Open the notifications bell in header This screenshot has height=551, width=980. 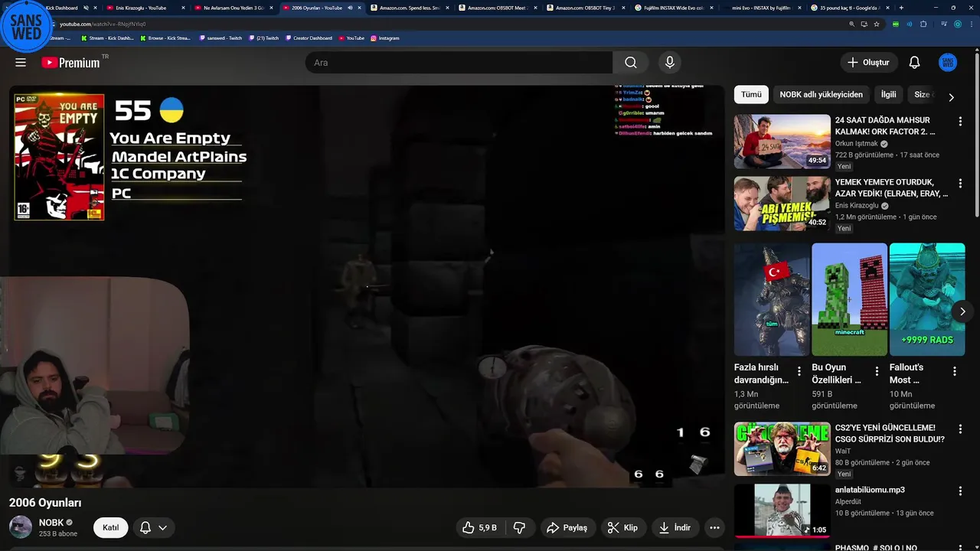(914, 63)
